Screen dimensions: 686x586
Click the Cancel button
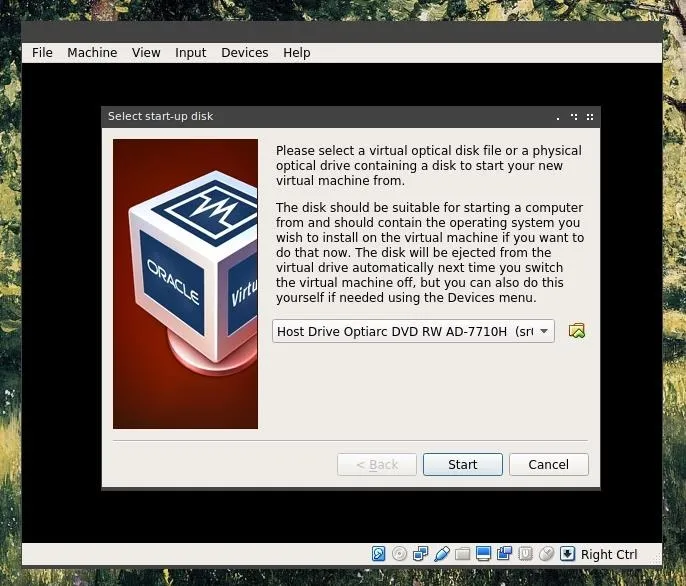(x=549, y=464)
